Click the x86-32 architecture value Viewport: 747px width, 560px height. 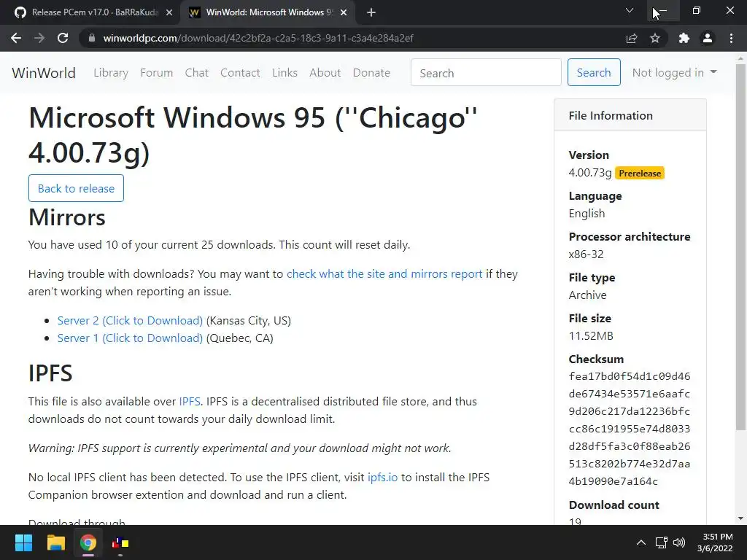[x=586, y=254]
